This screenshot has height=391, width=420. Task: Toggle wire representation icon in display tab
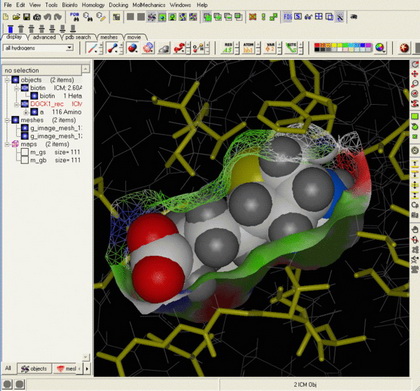(x=91, y=48)
